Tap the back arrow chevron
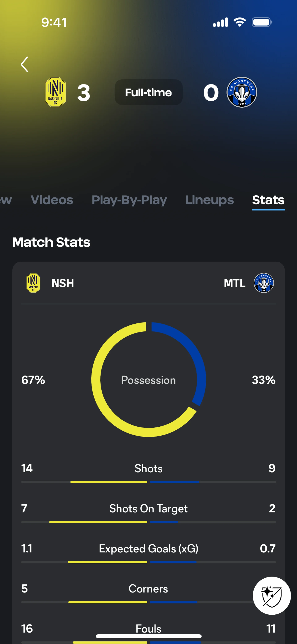Image resolution: width=297 pixels, height=644 pixels. pyautogui.click(x=24, y=64)
